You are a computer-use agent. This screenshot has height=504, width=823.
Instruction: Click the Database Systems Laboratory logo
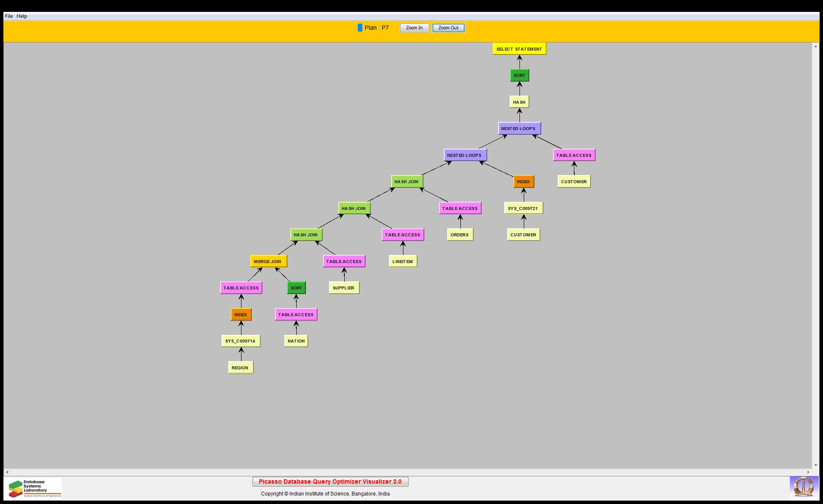(35, 488)
